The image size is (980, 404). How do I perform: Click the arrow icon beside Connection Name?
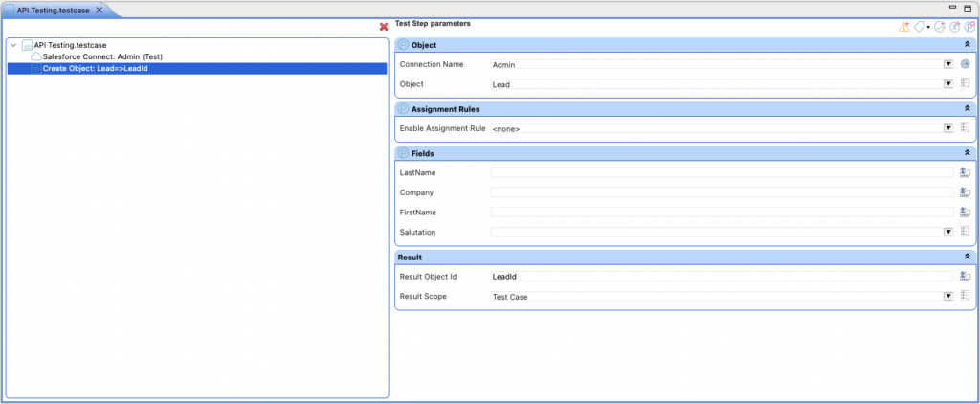pyautogui.click(x=965, y=64)
